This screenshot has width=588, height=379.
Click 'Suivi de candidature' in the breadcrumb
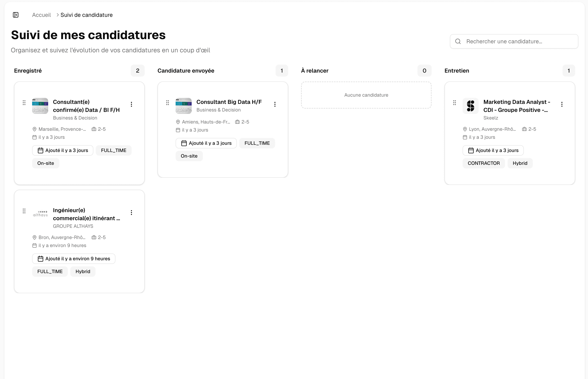pos(86,15)
